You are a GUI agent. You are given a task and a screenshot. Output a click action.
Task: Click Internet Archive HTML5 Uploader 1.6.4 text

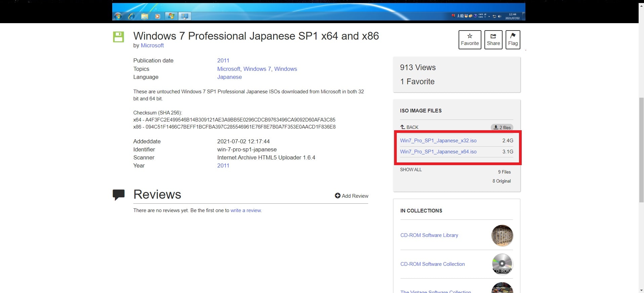266,157
